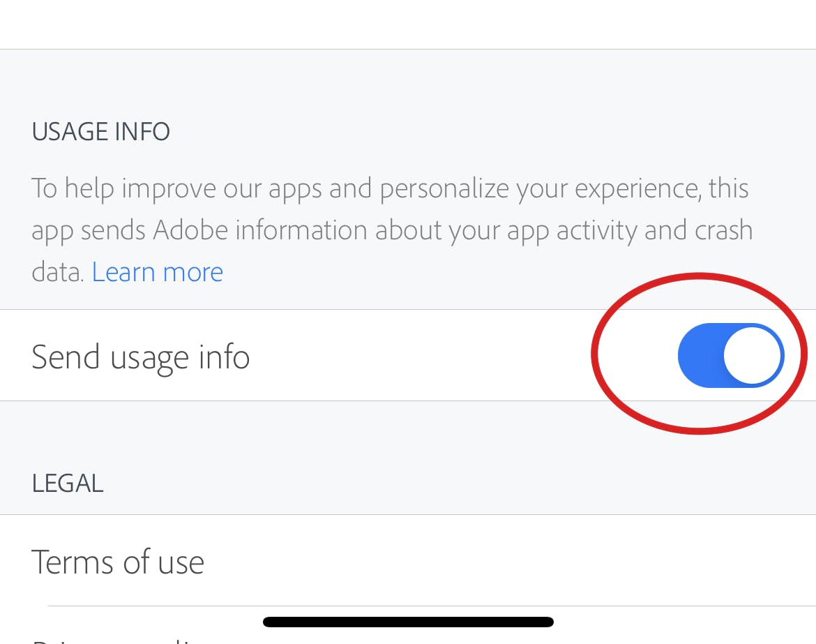816x644 pixels.
Task: Tap the blank white strip at the top
Action: click(408, 24)
